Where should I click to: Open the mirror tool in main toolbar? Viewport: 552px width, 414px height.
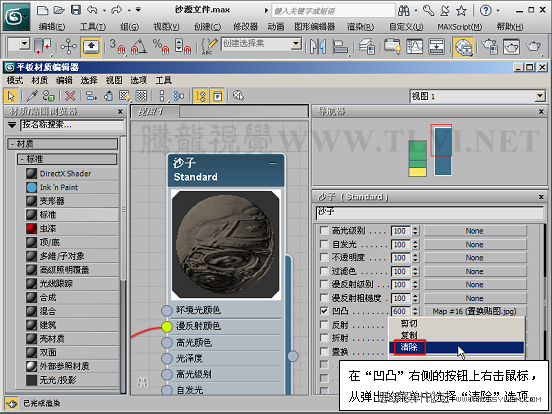tap(318, 47)
